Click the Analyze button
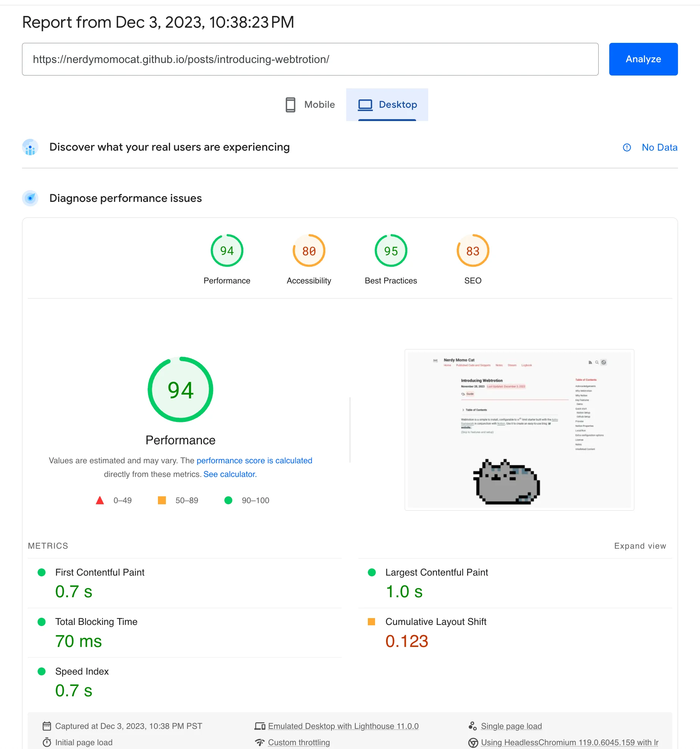The image size is (700, 749). (643, 59)
